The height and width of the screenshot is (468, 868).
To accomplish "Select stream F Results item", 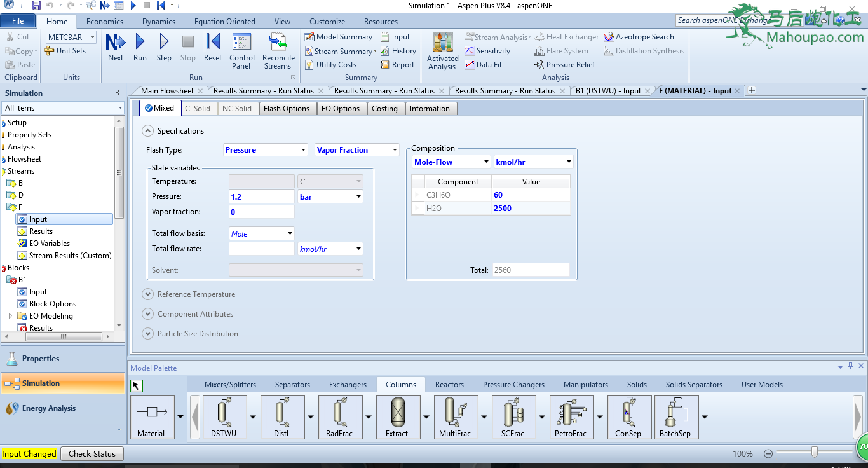I will click(41, 231).
